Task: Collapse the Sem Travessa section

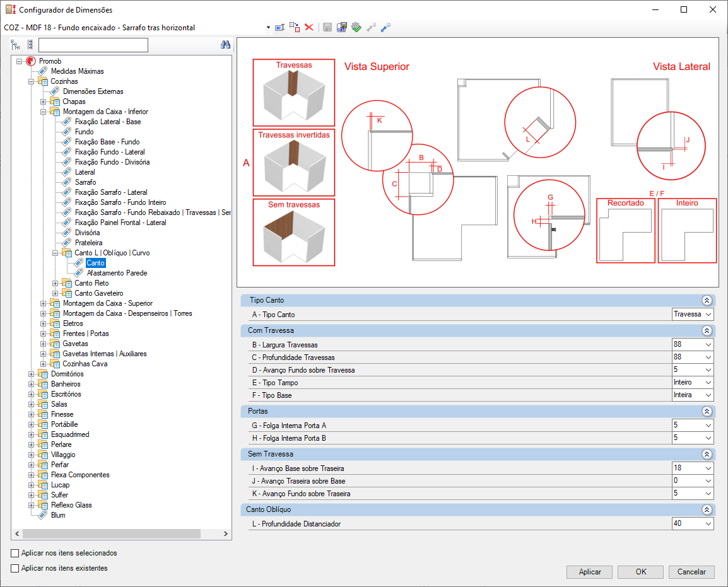Action: point(707,454)
